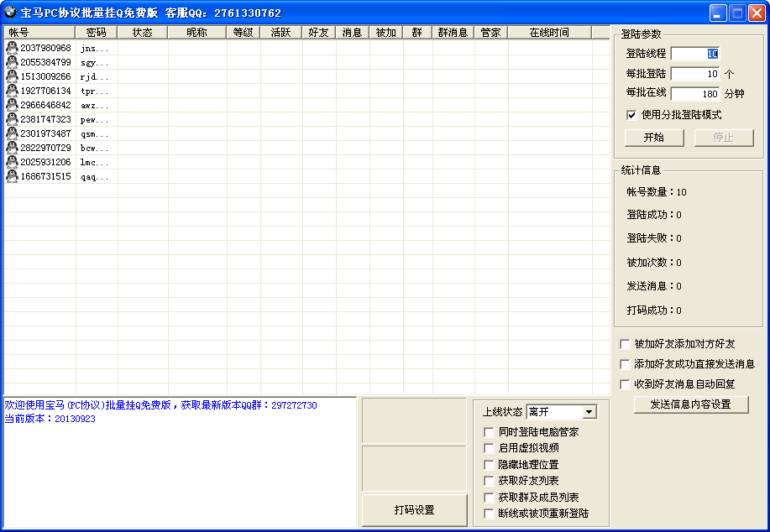Focus the 每批在线 minutes input field
Viewport: 770px width, 532px height.
coord(695,94)
